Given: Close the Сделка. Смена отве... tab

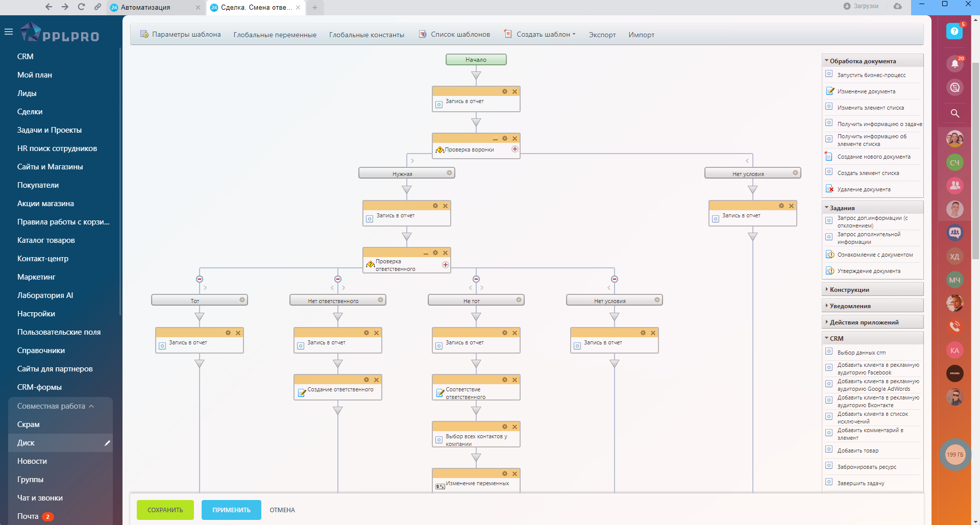Looking at the screenshot, I should tap(298, 7).
